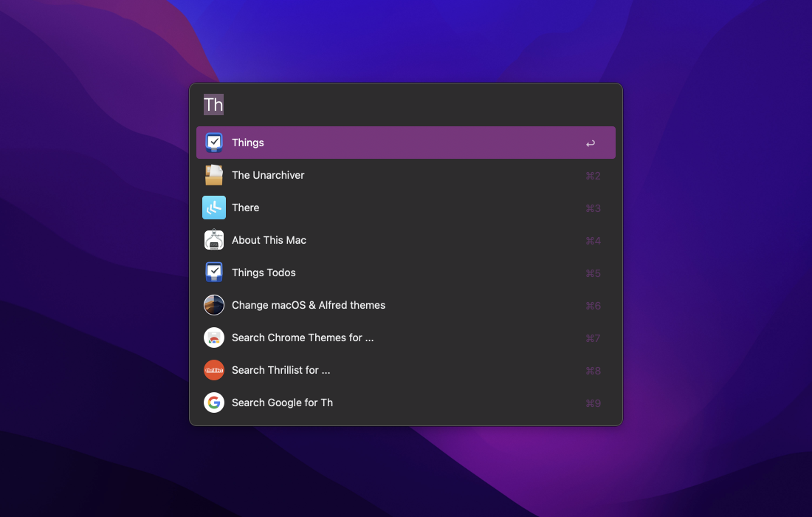Click the Google G icon
812x517 pixels.
[214, 403]
